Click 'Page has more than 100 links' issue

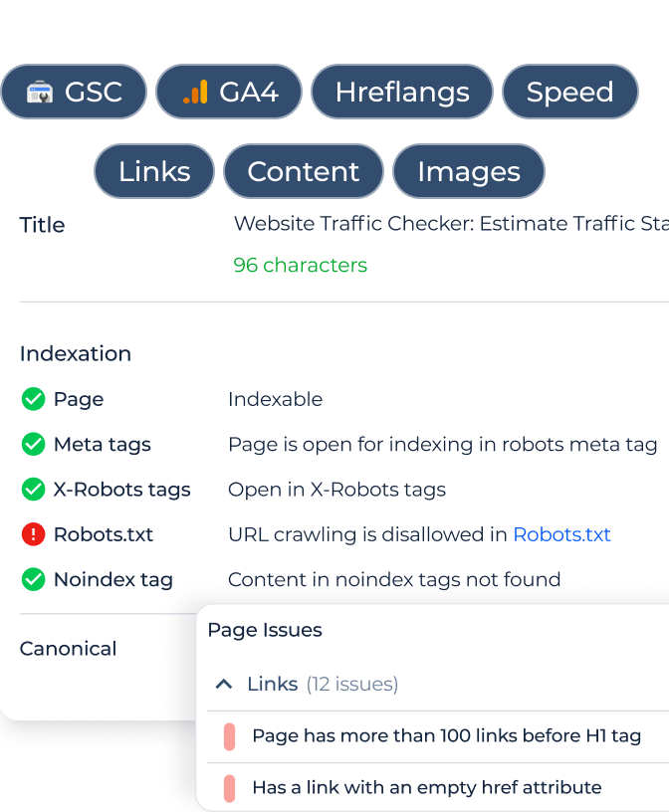(446, 736)
